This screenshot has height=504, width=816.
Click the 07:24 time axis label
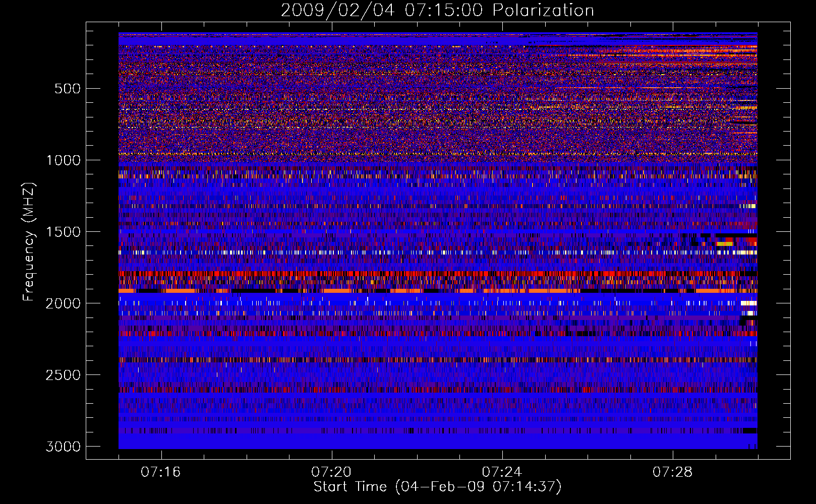tap(502, 472)
